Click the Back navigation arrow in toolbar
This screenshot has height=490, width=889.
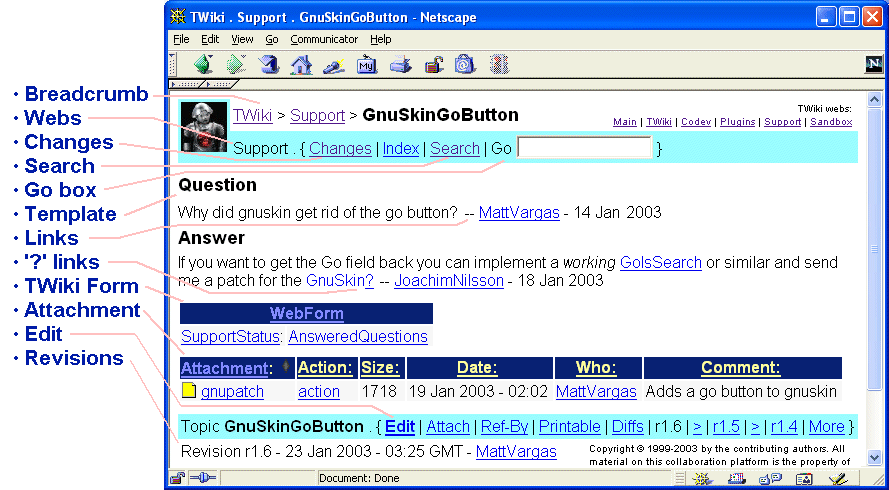(x=203, y=65)
